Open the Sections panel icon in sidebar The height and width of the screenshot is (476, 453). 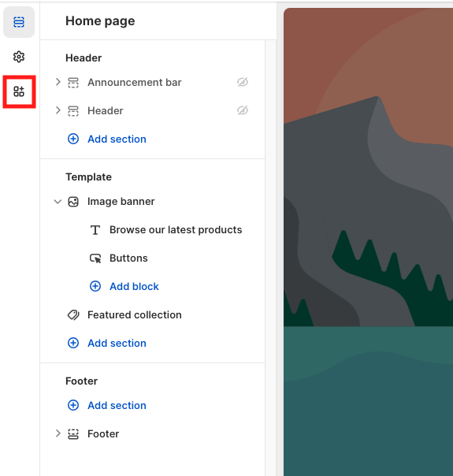(x=19, y=22)
